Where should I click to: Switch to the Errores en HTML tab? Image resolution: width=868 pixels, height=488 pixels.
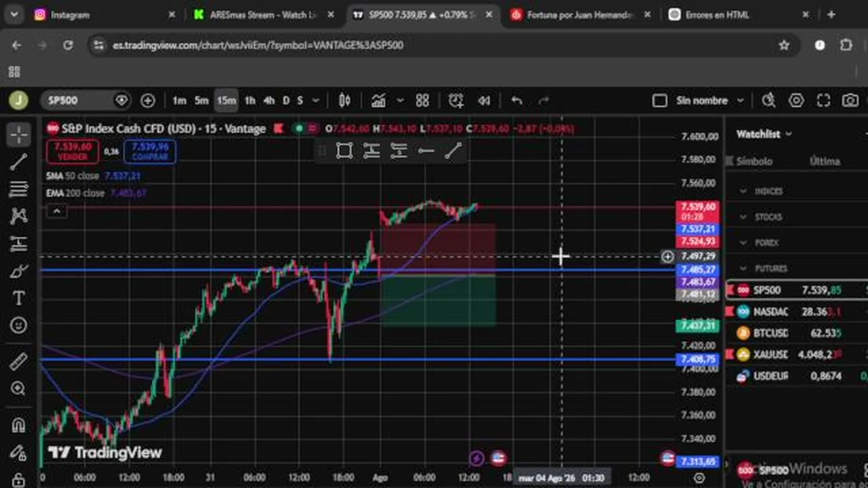pos(738,14)
